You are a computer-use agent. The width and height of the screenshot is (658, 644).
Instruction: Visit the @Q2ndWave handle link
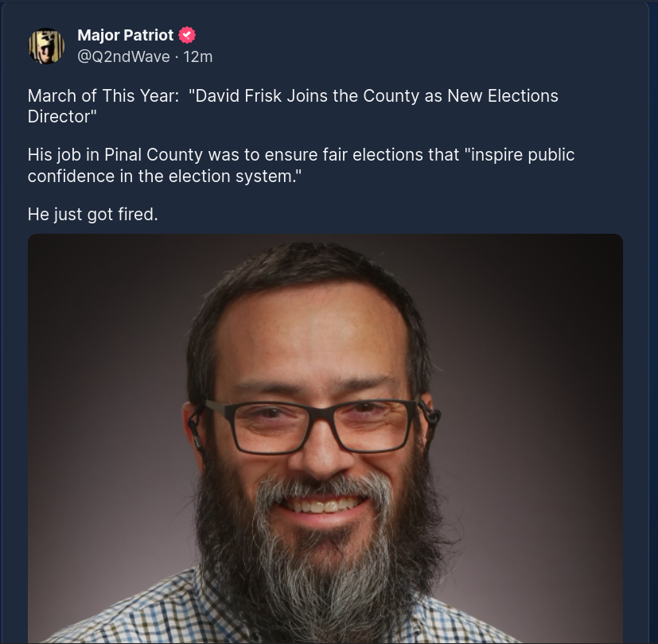pos(124,56)
